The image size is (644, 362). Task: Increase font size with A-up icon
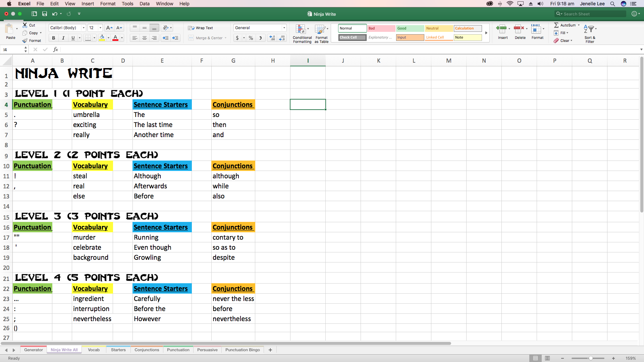click(x=109, y=28)
